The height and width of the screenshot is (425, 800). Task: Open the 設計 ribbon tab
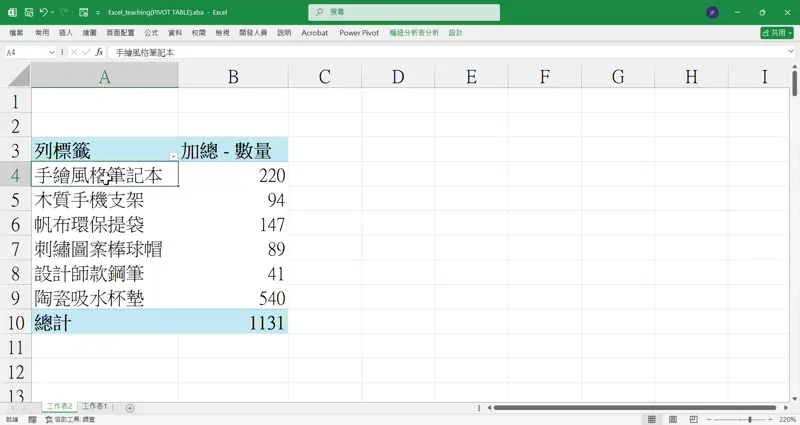[x=456, y=33]
